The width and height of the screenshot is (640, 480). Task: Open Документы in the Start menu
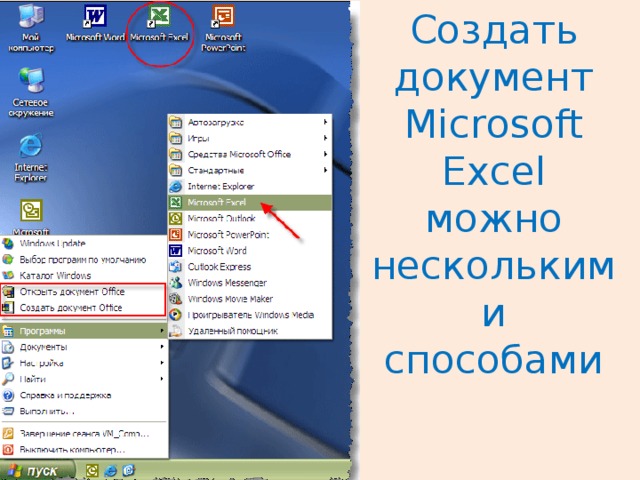point(84,347)
